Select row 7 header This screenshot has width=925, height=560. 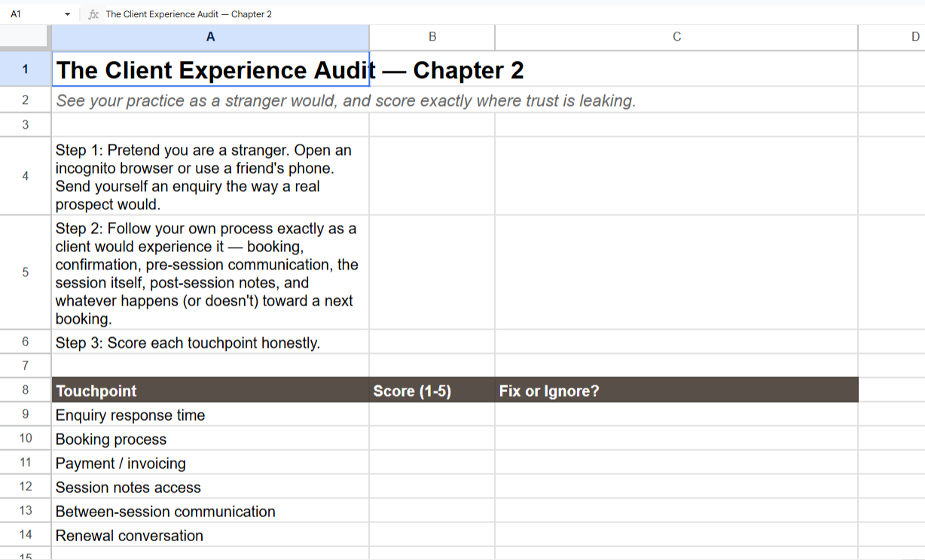(x=25, y=366)
